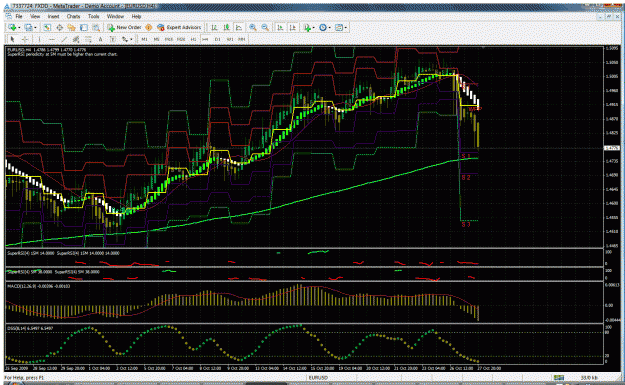Viewport: 625px width, 385px height.
Task: Click the Profiles icon
Action: pyautogui.click(x=28, y=28)
